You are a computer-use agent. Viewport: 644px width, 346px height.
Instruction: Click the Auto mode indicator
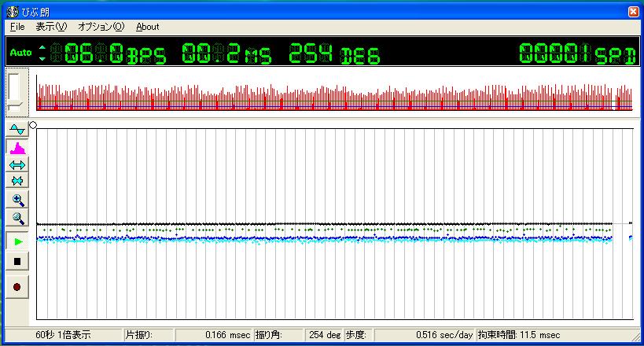(21, 53)
